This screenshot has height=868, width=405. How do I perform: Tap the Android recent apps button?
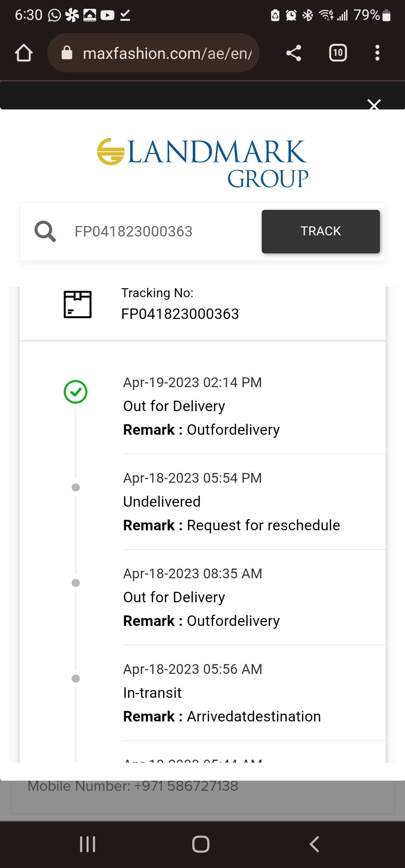tap(88, 844)
